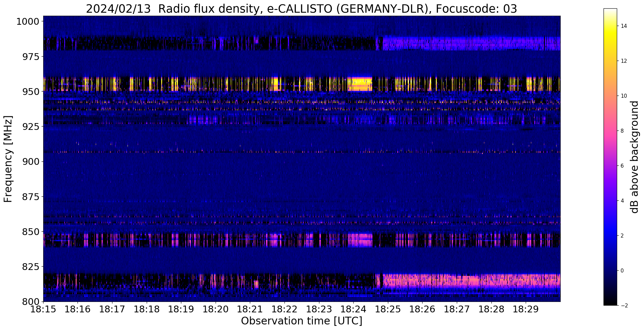Click the colorbar tick label 12
Viewport: 644px width, 330px height.
[x=624, y=61]
